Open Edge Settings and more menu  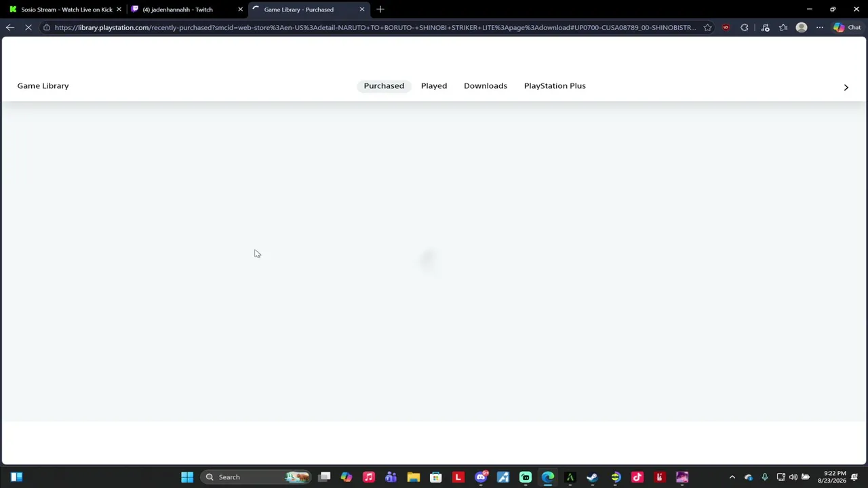pyautogui.click(x=820, y=28)
